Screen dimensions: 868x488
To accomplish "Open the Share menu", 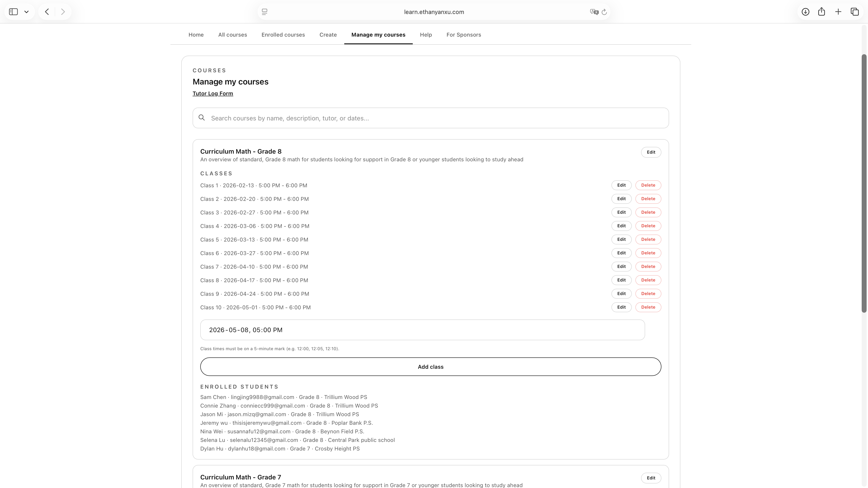I will click(x=821, y=12).
